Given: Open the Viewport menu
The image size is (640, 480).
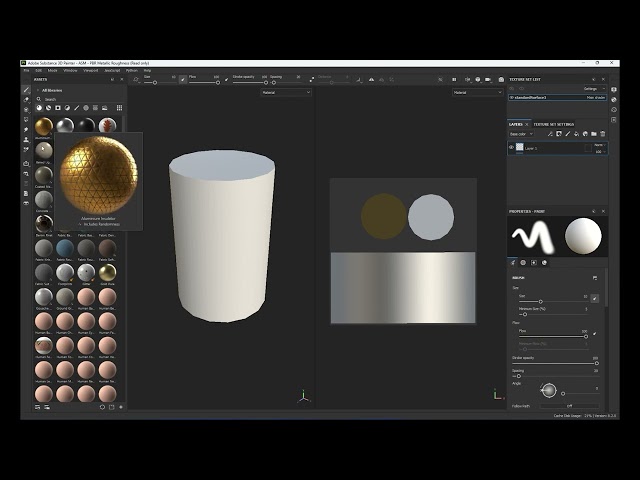Looking at the screenshot, I should click(x=91, y=71).
